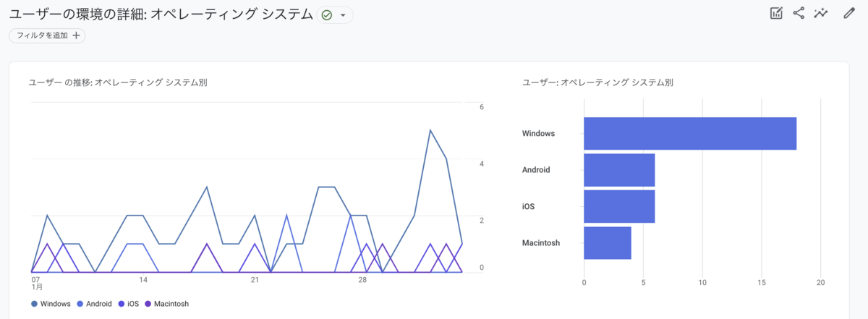Click the iOS bar in bar chart
Image resolution: width=868 pixels, height=319 pixels.
[619, 206]
